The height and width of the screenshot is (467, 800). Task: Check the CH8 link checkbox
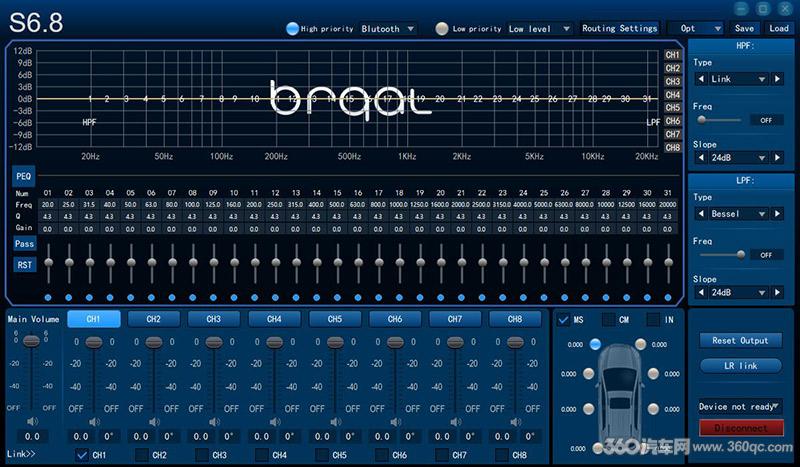tap(502, 454)
